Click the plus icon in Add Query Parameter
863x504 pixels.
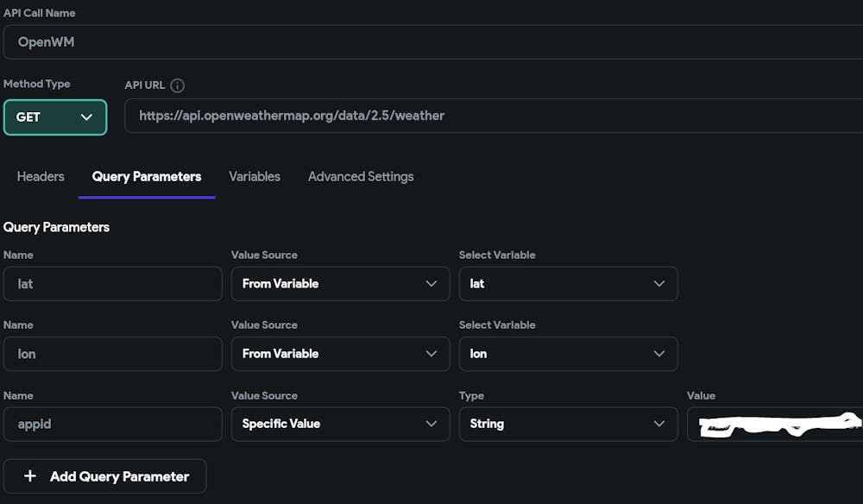point(30,476)
